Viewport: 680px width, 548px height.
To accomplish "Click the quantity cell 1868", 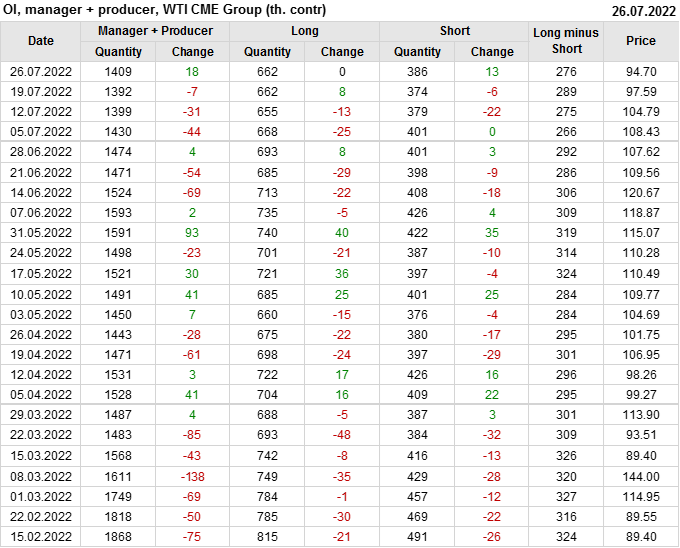I will 118,536.
